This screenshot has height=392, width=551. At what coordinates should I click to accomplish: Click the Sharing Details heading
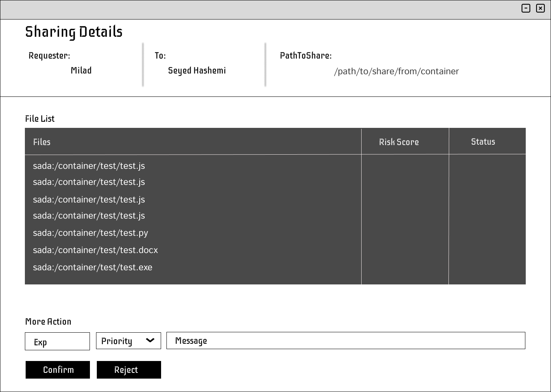tap(74, 32)
